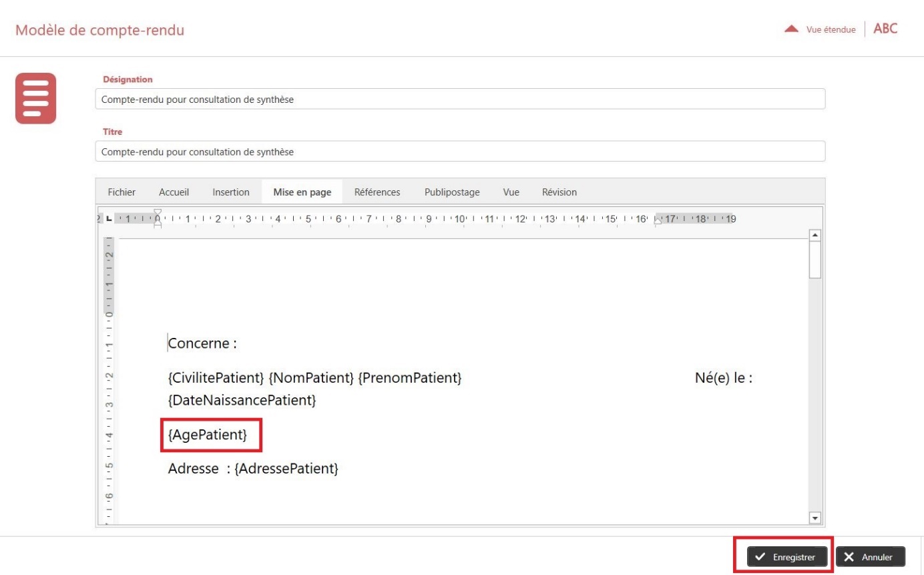Image resolution: width=924 pixels, height=575 pixels.
Task: Click the {AgePatient} merge field in the document
Action: coord(208,435)
